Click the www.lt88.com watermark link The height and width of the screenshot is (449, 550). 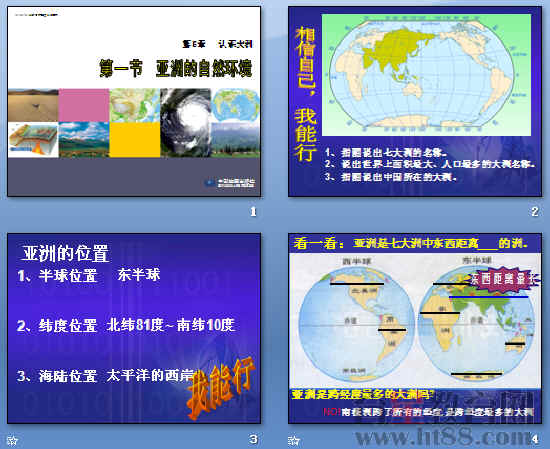(x=443, y=437)
